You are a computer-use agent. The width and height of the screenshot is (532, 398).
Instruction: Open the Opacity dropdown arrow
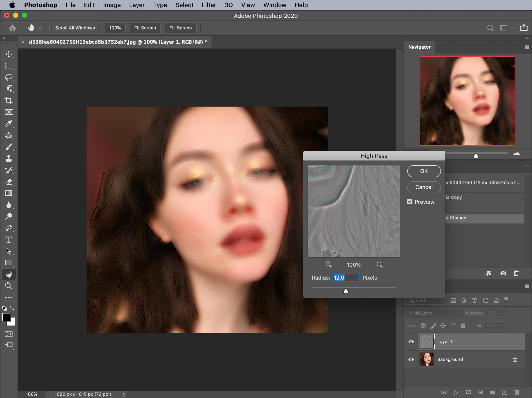(504, 313)
